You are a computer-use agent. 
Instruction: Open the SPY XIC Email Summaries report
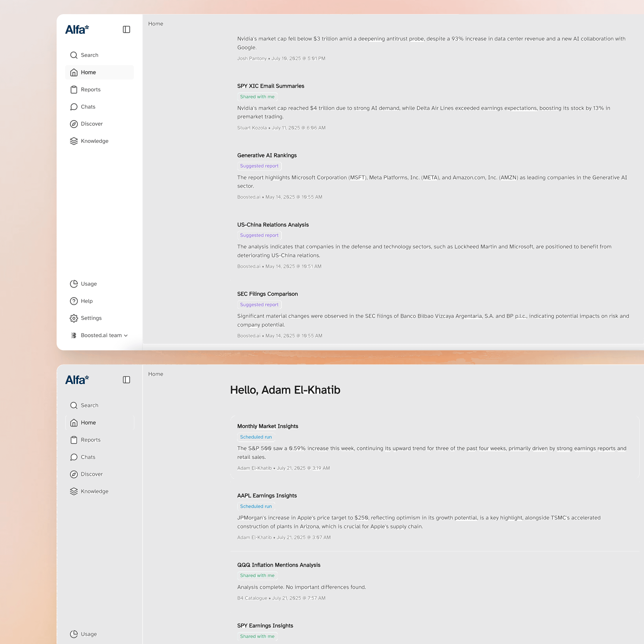coord(270,86)
